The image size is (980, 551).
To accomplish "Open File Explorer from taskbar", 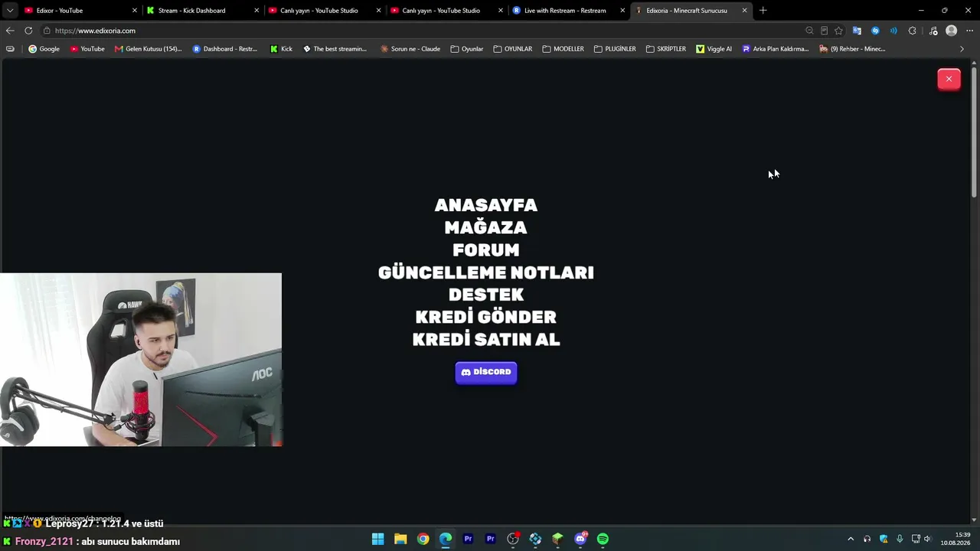I will click(x=400, y=539).
